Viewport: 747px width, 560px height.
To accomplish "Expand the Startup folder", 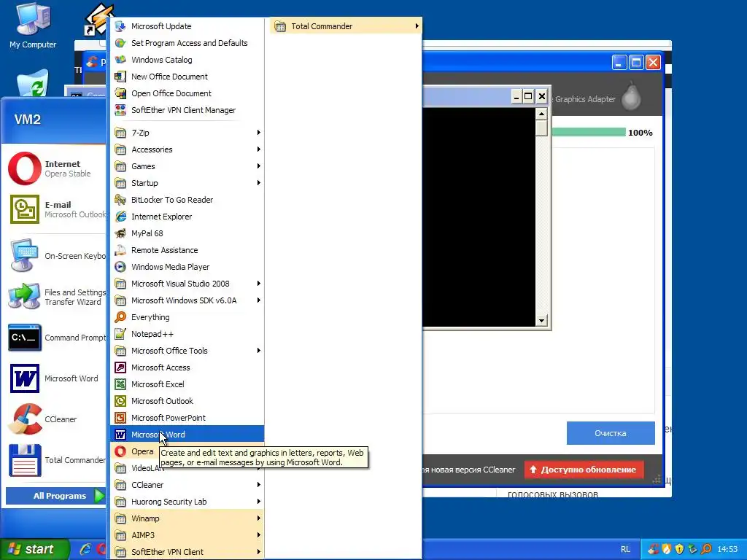I will click(x=187, y=183).
